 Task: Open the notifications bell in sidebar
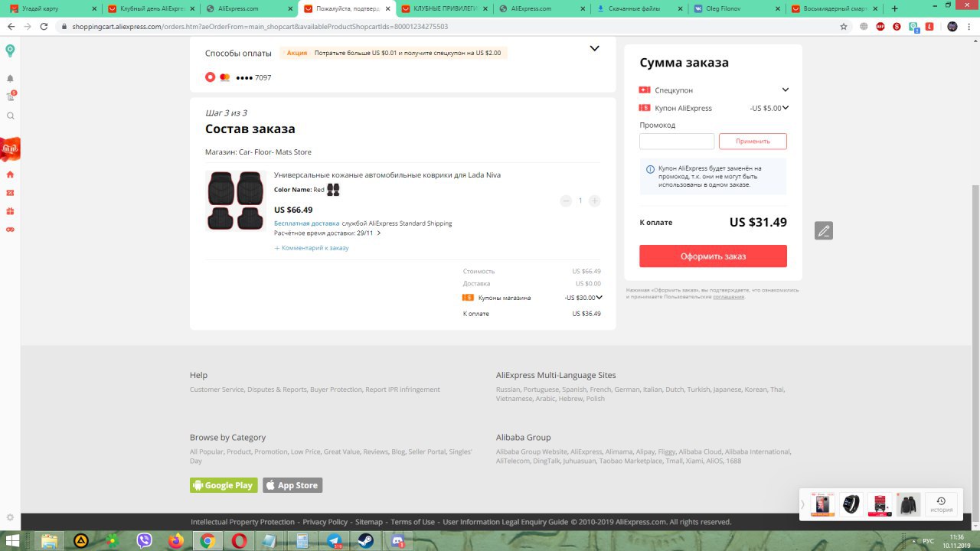pos(10,78)
